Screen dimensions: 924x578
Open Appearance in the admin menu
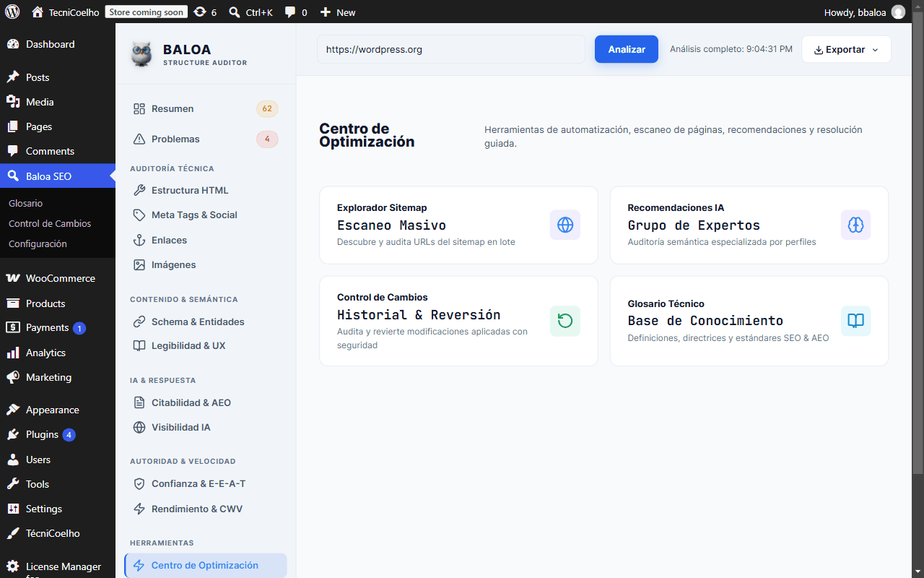pos(58,410)
